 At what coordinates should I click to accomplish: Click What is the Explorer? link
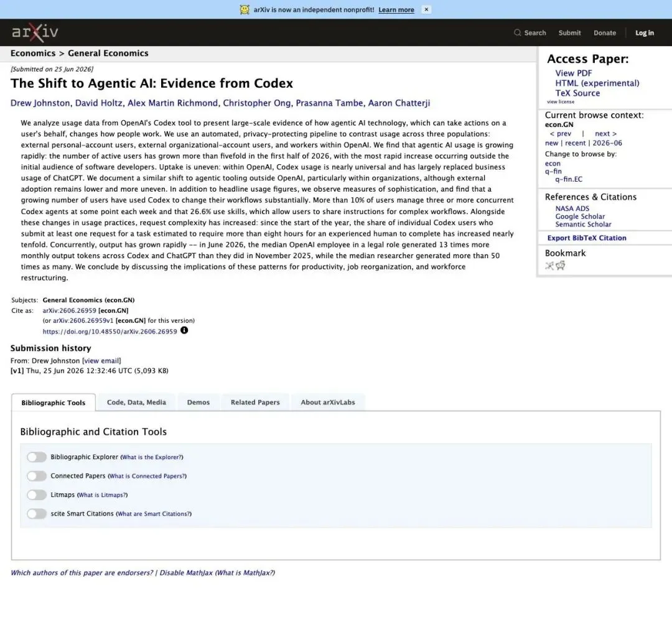[x=152, y=457]
